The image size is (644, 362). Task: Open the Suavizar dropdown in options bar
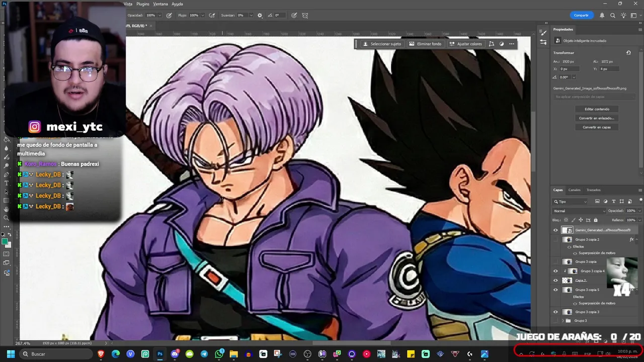point(251,16)
